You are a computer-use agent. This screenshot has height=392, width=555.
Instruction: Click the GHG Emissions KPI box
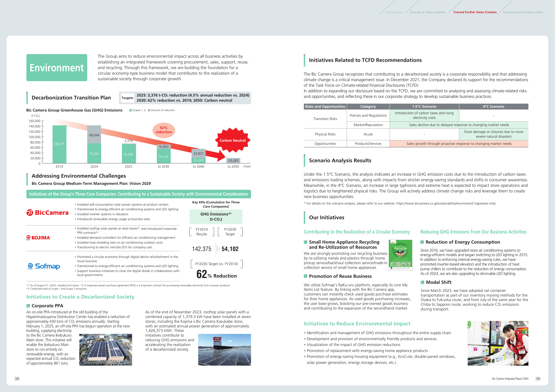(216, 217)
